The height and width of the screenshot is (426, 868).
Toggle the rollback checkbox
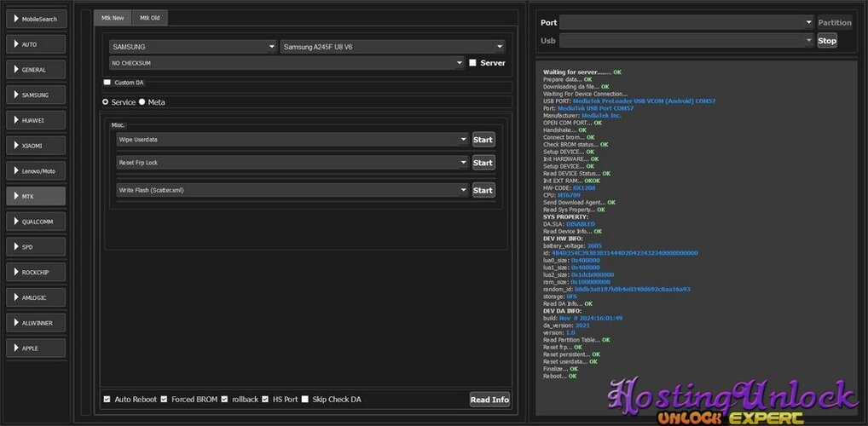coord(224,399)
